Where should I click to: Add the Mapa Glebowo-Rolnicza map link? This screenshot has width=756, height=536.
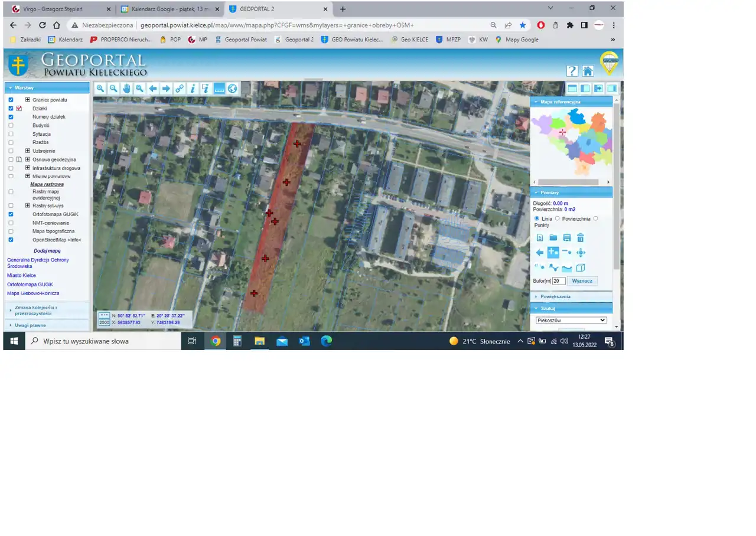point(33,293)
